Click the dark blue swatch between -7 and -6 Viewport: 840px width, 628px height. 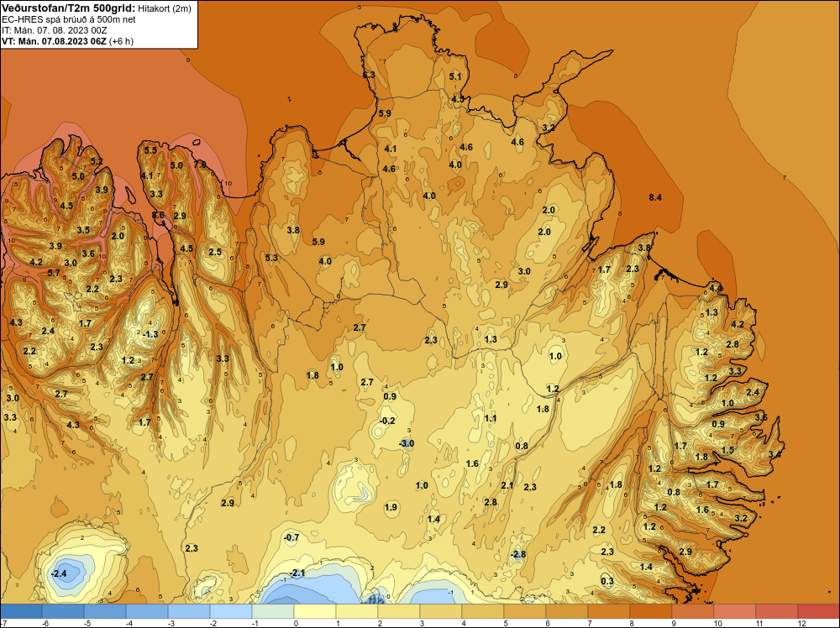[x=21, y=611]
